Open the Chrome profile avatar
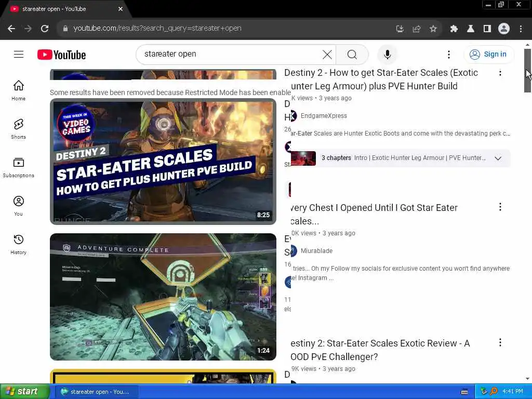Viewport: 532px width, 399px height. click(504, 29)
